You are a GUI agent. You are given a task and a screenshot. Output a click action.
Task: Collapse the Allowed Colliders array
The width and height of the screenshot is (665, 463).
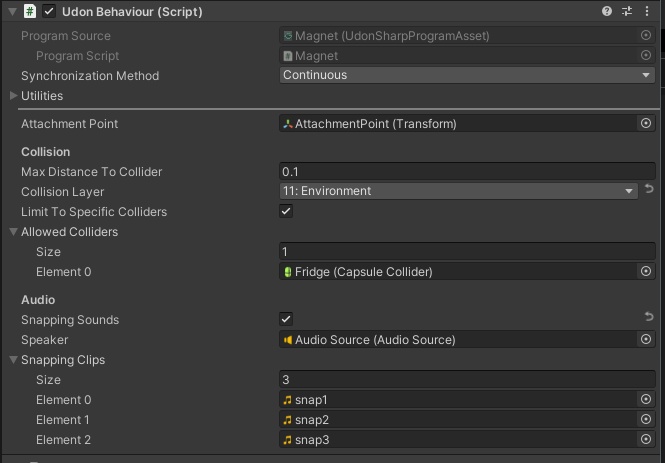[x=14, y=232]
